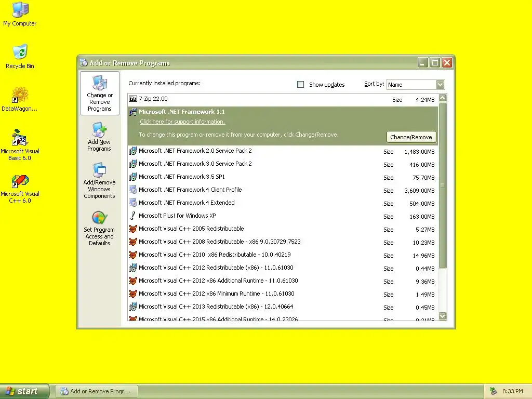
Task: Select Visual C++ 2010 x86 Redistributable 10.0.40219
Action: click(x=283, y=255)
